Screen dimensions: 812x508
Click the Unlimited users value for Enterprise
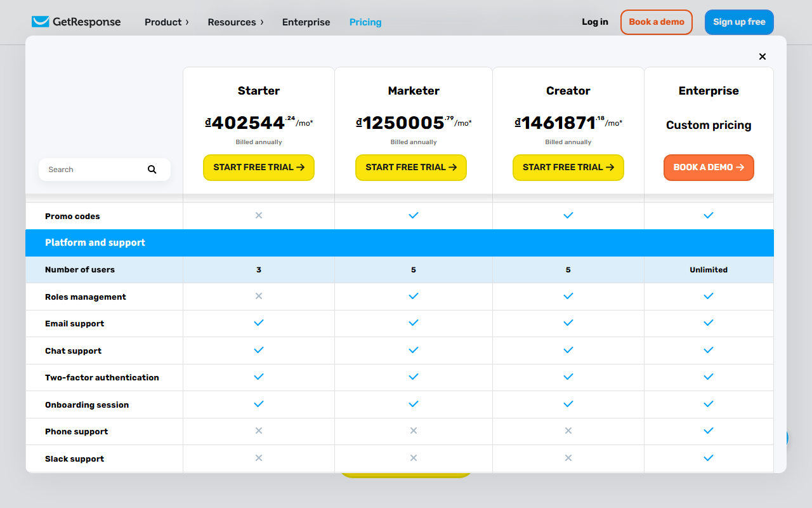pos(709,270)
